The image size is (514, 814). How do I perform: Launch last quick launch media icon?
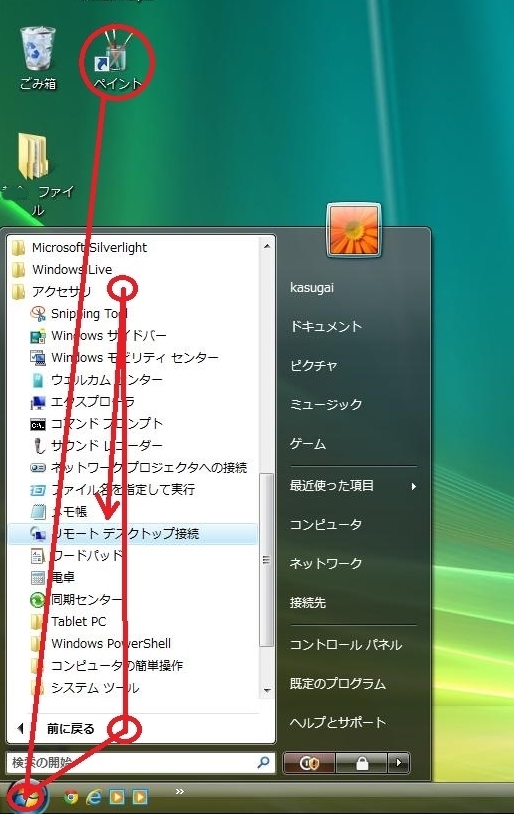click(x=140, y=796)
